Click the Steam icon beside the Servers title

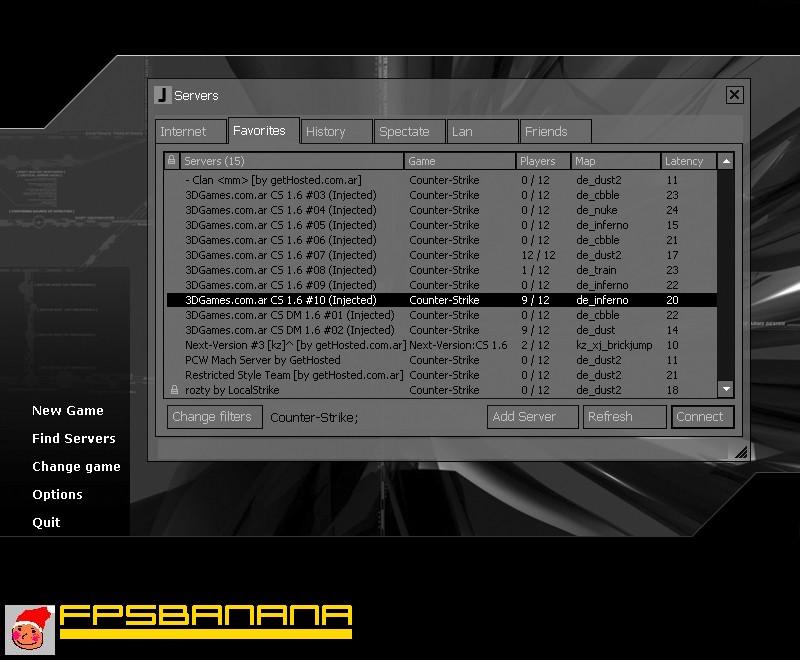163,95
